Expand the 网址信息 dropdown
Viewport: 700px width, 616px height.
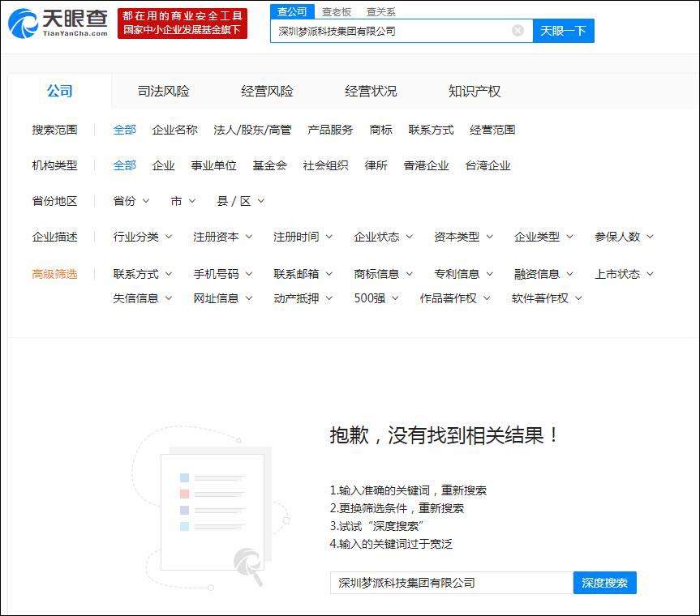tap(223, 298)
